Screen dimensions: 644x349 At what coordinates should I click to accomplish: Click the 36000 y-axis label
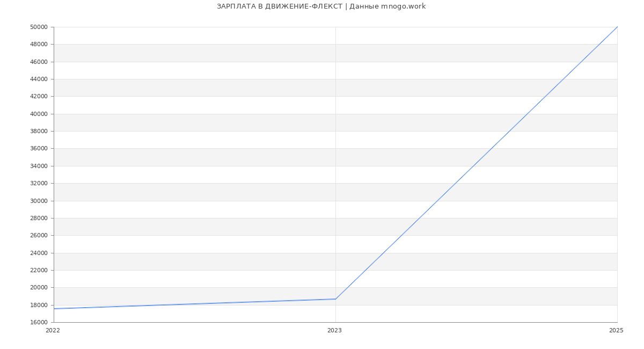pos(39,148)
